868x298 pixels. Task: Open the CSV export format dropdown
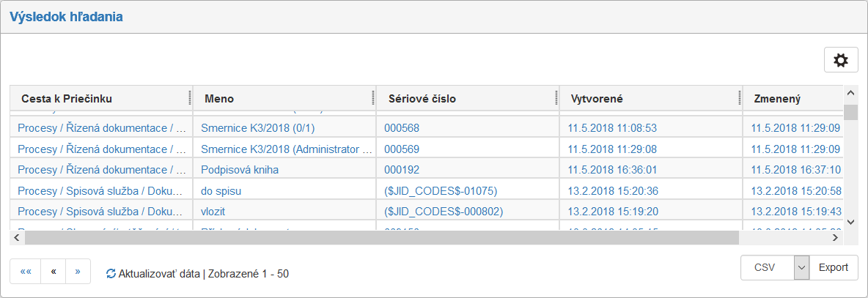tap(801, 267)
